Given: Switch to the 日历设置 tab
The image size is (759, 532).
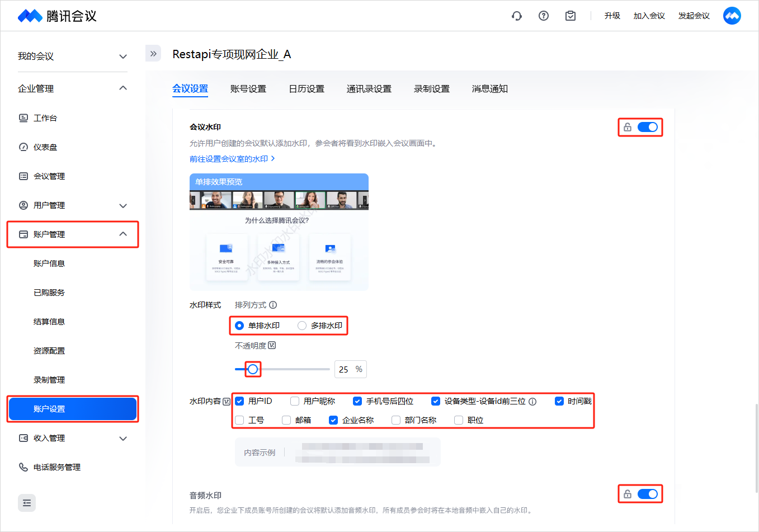Looking at the screenshot, I should 307,89.
